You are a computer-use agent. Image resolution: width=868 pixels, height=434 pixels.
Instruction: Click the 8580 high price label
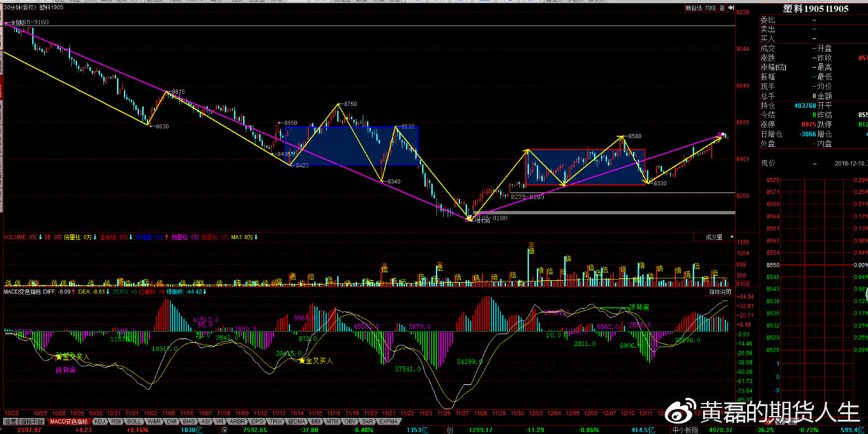click(635, 136)
